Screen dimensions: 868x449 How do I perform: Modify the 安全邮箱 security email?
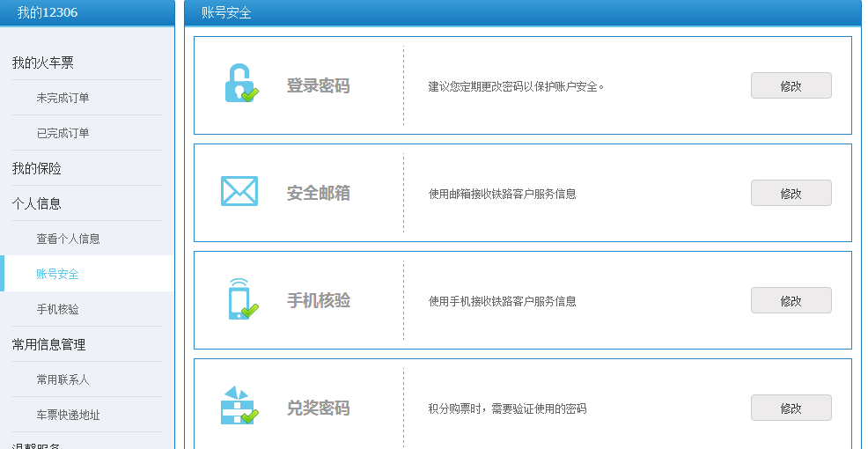click(x=791, y=193)
